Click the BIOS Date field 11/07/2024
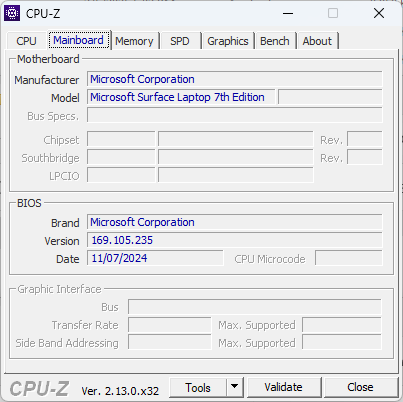Viewport: 403px width, 402px height. tap(155, 258)
